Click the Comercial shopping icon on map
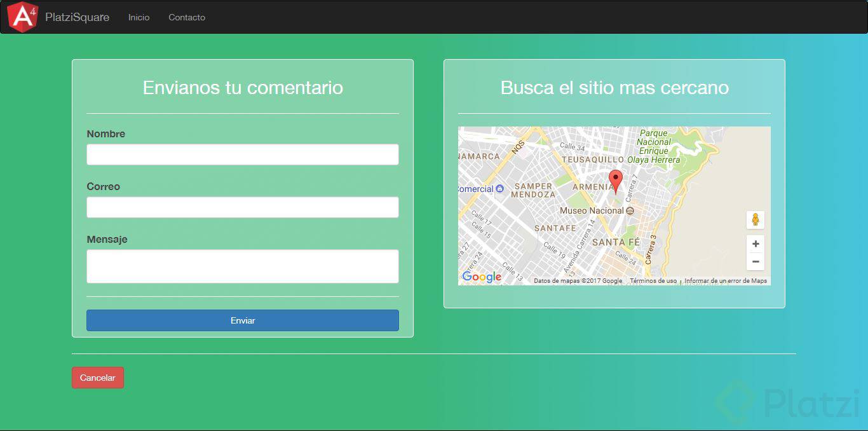This screenshot has height=431, width=868. (x=499, y=189)
